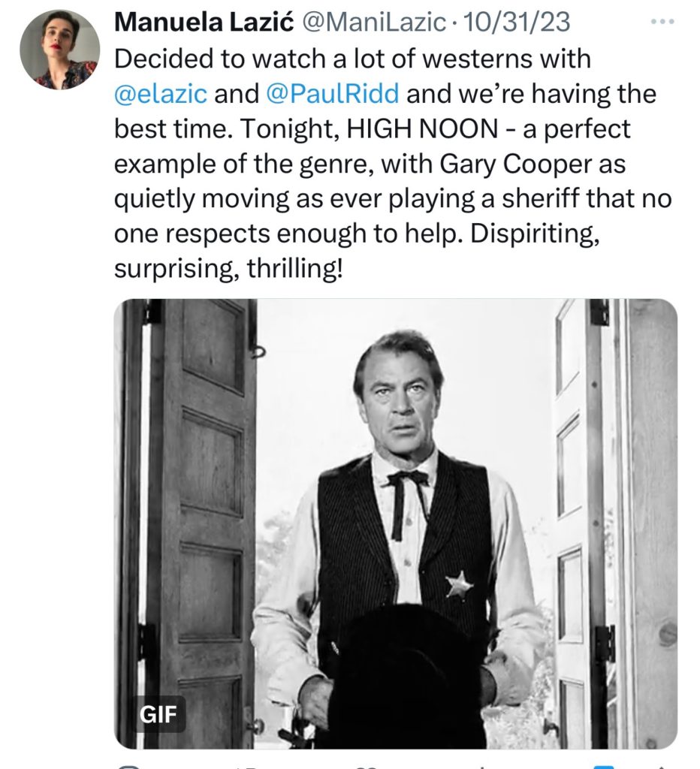Open the tweet's more options menu

pyautogui.click(x=662, y=22)
